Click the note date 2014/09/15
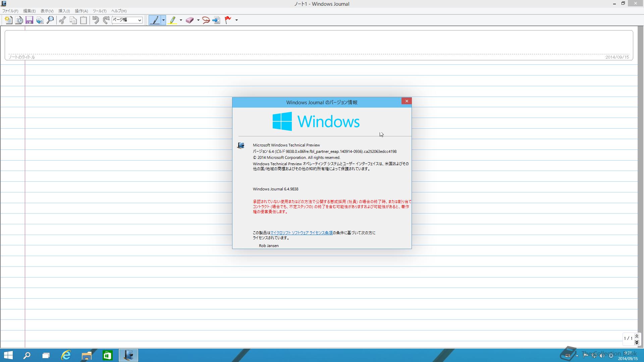Viewport: 644px width, 362px height. (617, 57)
